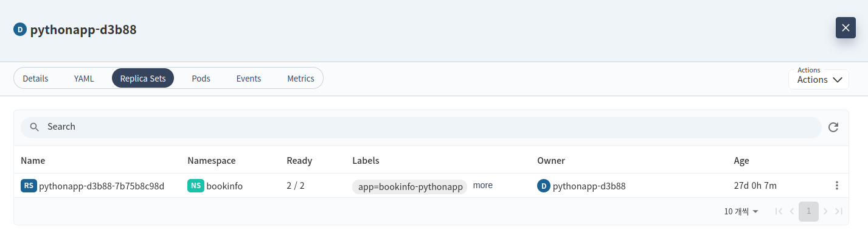Screen dimensions: 868x232
Task: Go to the Pods tab
Action: pos(201,79)
